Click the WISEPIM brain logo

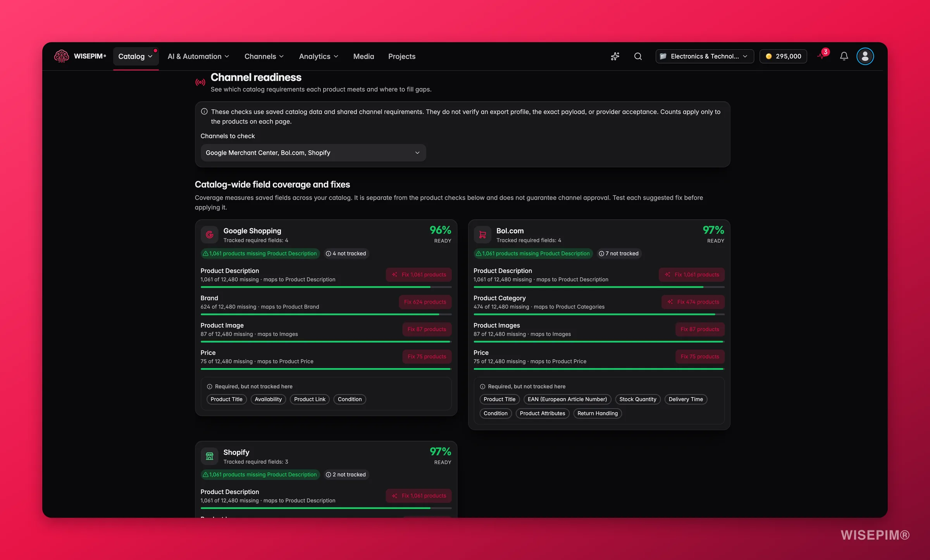coord(61,56)
